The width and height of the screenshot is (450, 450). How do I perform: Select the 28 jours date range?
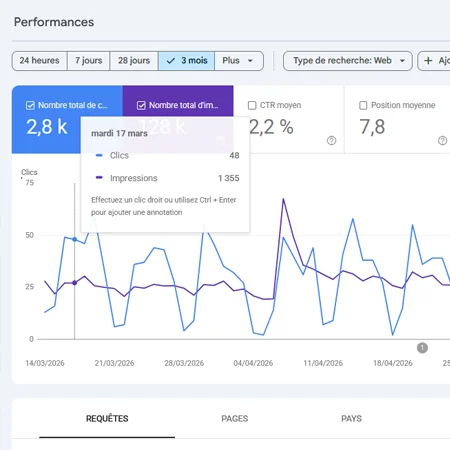click(x=134, y=61)
